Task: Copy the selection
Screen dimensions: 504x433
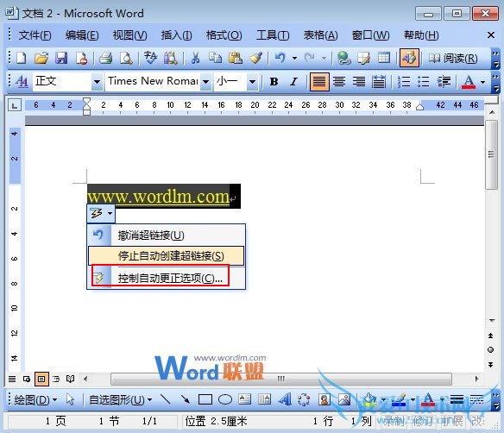Action: click(215, 58)
